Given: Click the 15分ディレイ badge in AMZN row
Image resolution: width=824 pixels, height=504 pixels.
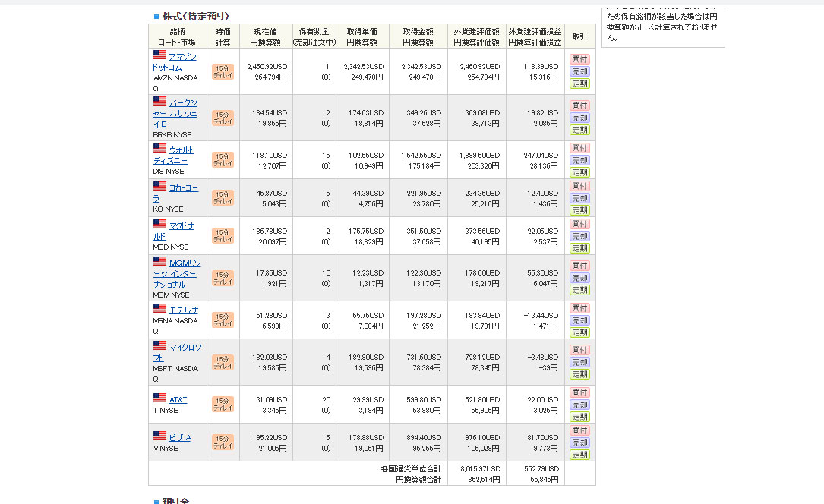Looking at the screenshot, I should pos(223,72).
